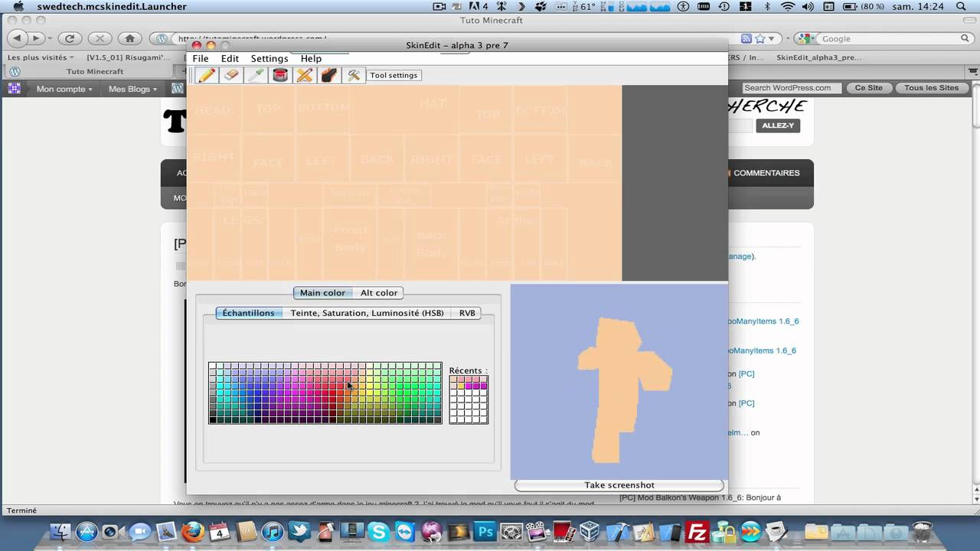Select the Échantillons tab
The height and width of the screenshot is (551, 980).
(x=248, y=313)
